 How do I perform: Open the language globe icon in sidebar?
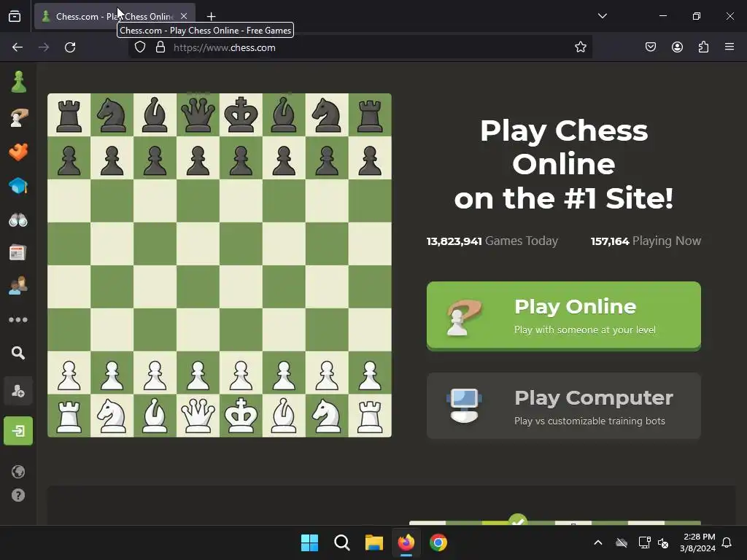pos(18,472)
